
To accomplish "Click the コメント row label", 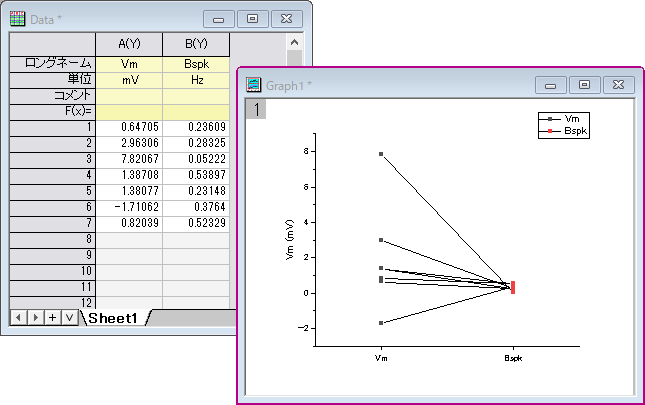I will 52,96.
